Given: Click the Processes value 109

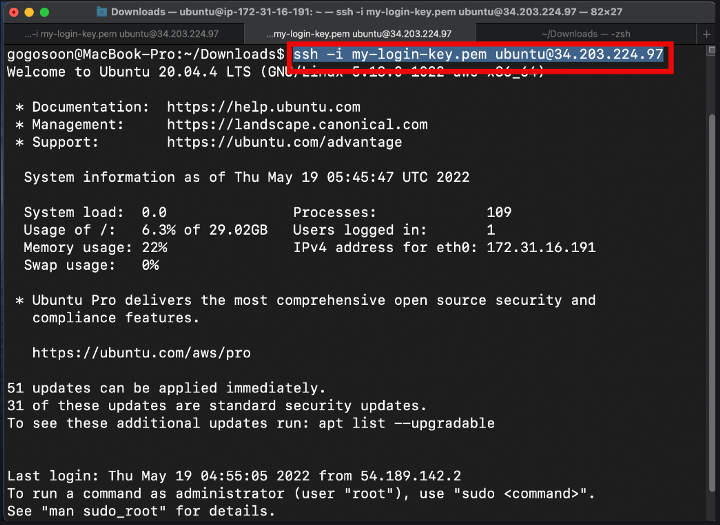Looking at the screenshot, I should click(x=499, y=212).
